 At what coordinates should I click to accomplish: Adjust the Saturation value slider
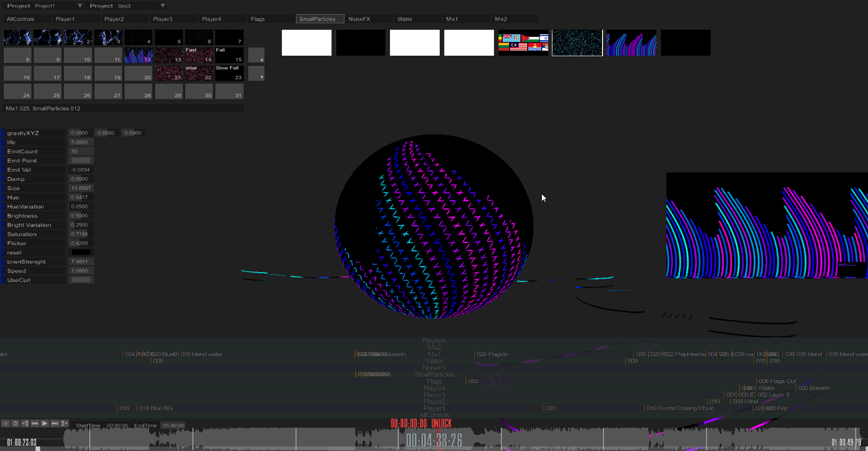click(x=81, y=234)
